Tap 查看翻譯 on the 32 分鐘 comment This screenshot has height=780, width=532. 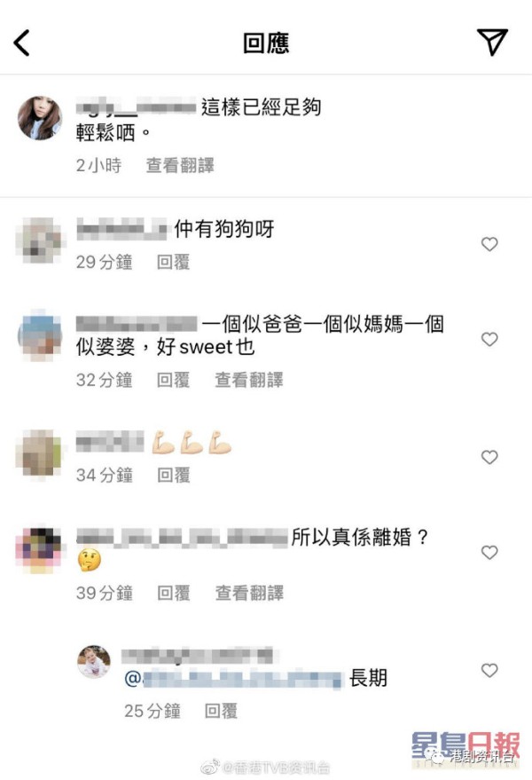(x=249, y=380)
